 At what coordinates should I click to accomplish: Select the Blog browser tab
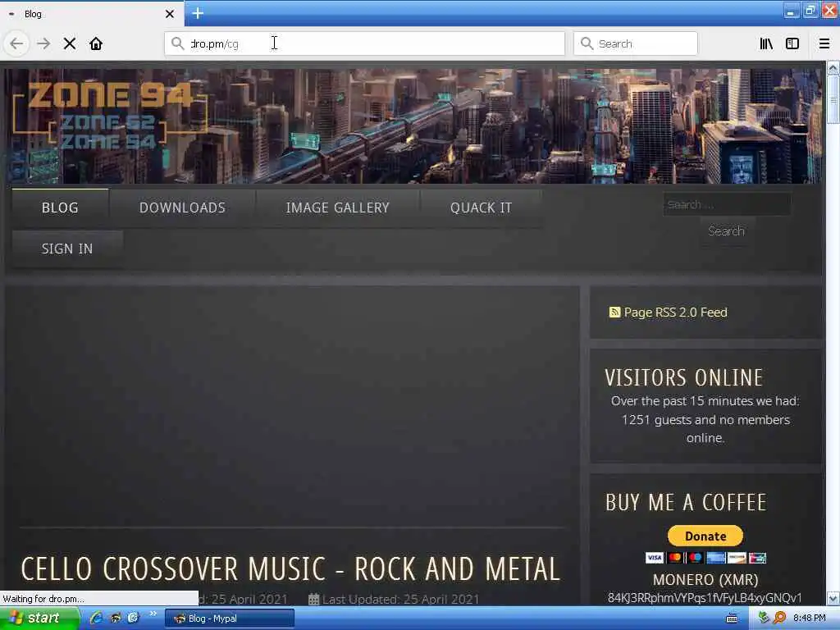pyautogui.click(x=92, y=14)
